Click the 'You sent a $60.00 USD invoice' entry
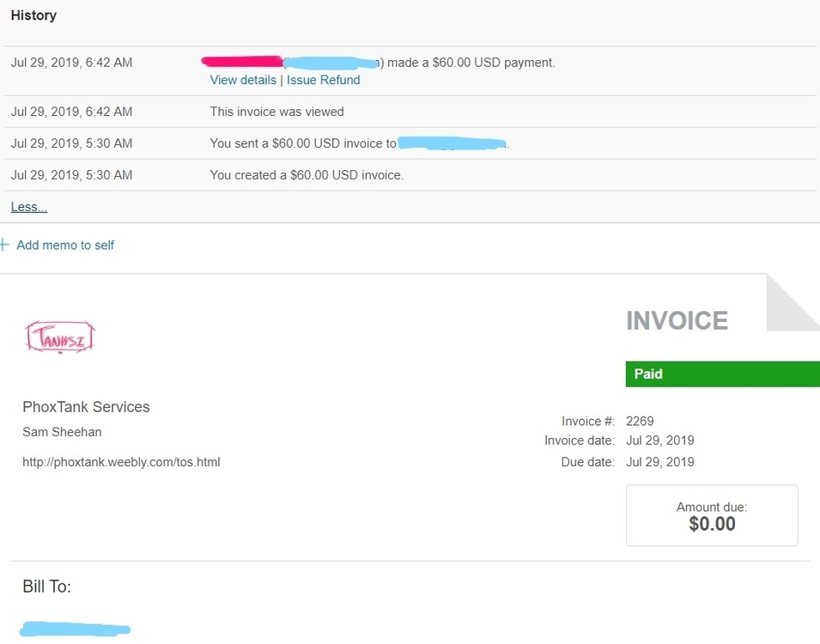Image resolution: width=820 pixels, height=644 pixels. coord(303,143)
